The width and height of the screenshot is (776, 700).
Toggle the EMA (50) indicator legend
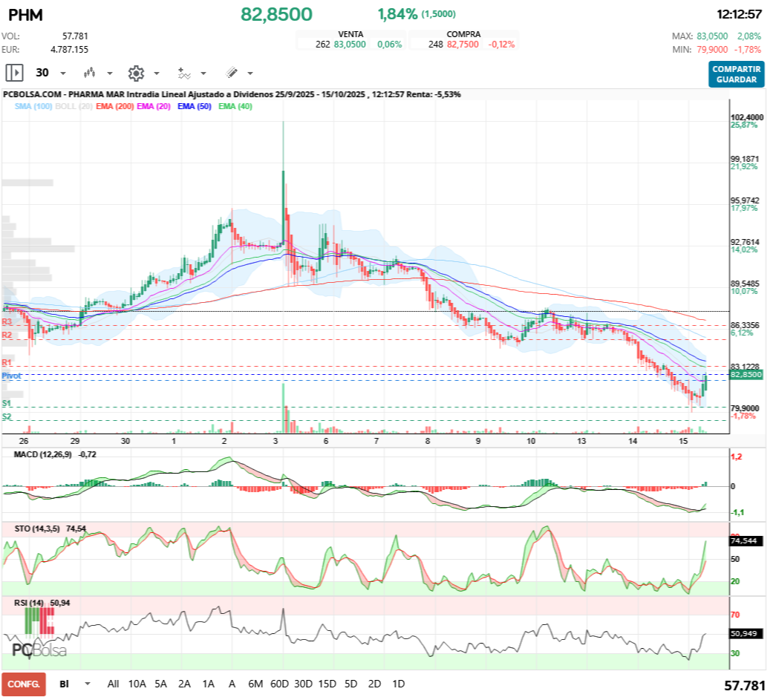pos(195,106)
